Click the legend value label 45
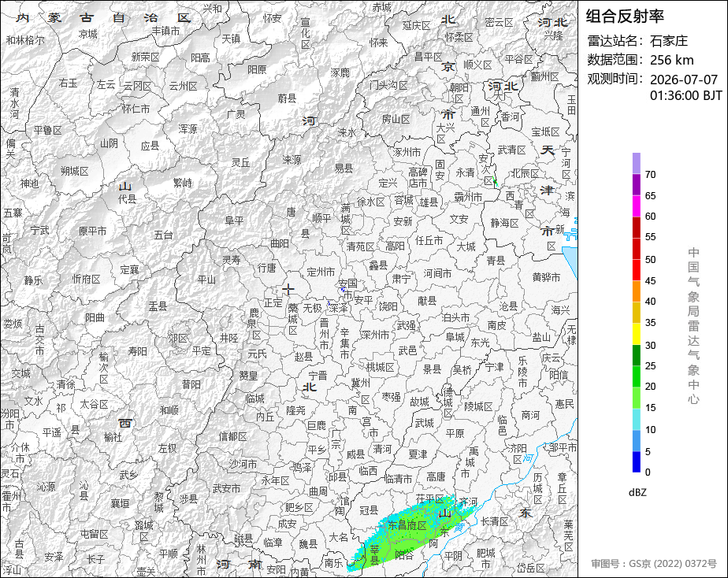 click(651, 280)
